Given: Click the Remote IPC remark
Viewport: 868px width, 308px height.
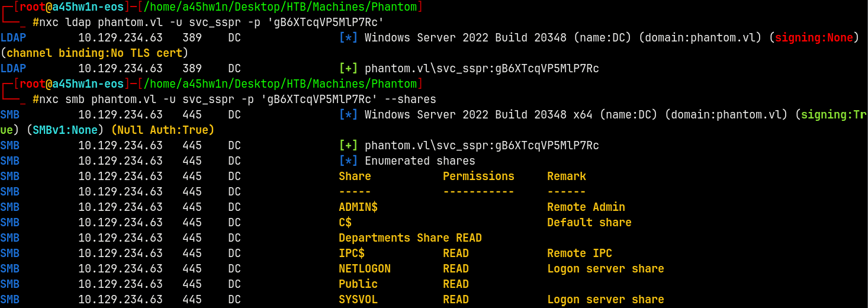Looking at the screenshot, I should pyautogui.click(x=579, y=253).
